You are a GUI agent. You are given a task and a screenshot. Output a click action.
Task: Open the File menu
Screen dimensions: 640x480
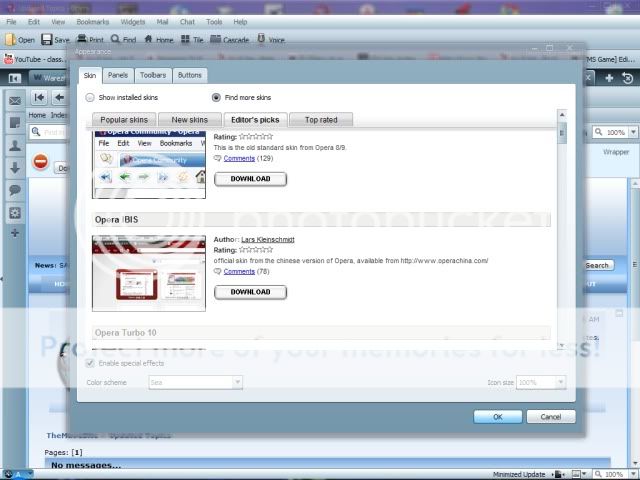(11, 22)
